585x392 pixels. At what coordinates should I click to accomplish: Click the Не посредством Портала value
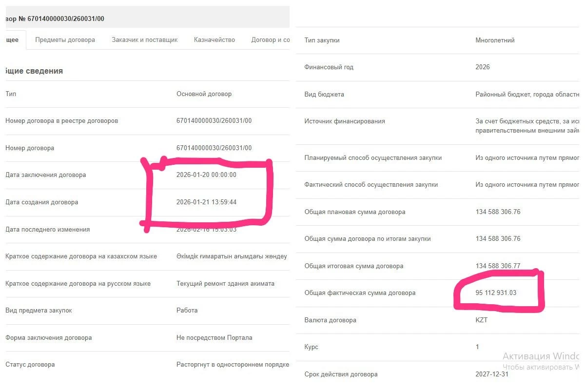(214, 338)
